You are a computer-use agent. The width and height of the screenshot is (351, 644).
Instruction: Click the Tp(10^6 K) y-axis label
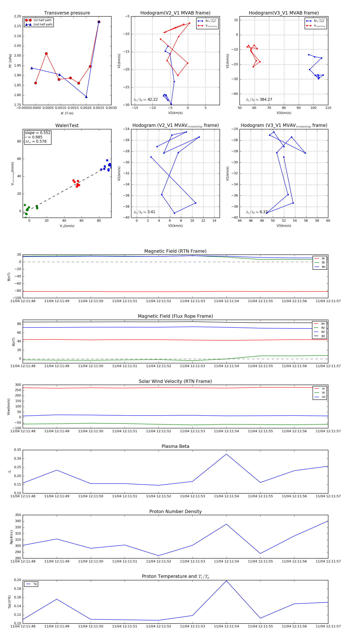click(10, 602)
